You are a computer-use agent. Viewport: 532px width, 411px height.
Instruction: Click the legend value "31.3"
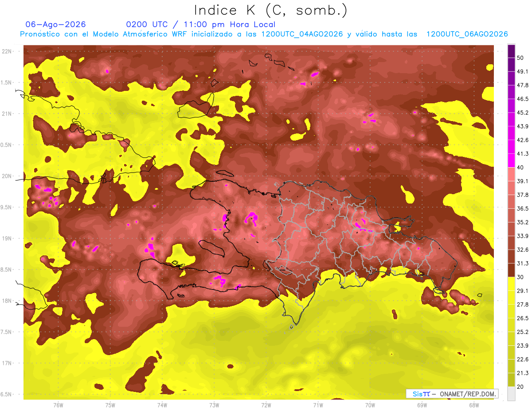coord(522,263)
